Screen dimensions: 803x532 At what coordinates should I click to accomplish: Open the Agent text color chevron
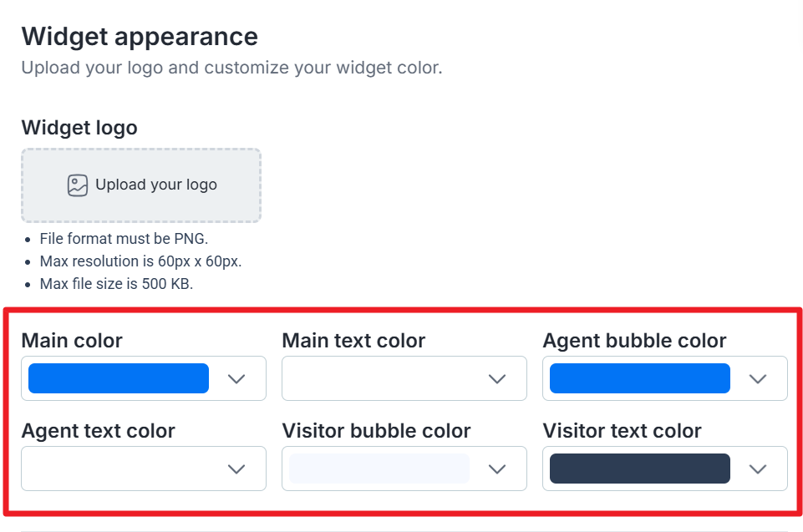pos(236,469)
